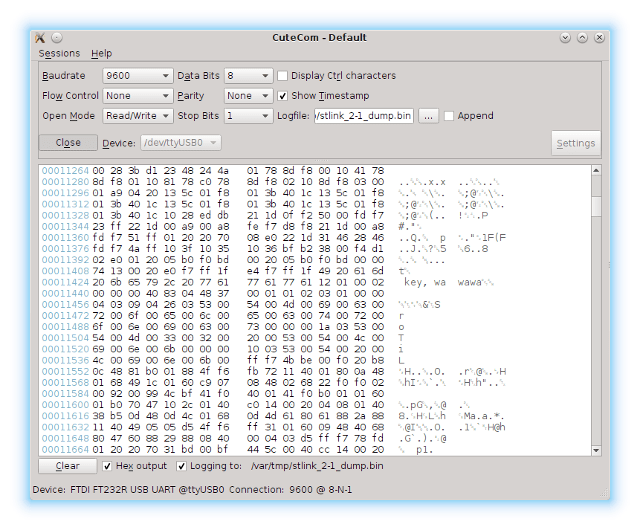Open the Help menu
Screen dimensions: 640x530
point(101,53)
